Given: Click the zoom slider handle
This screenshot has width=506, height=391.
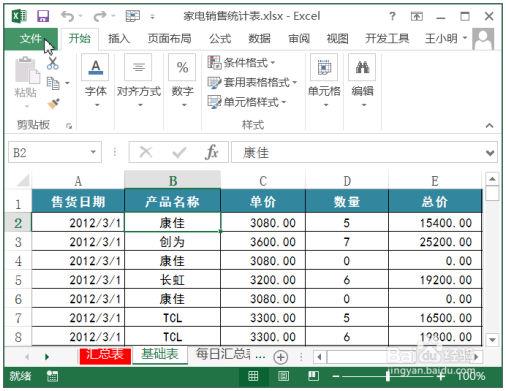Looking at the screenshot, I should (388, 376).
